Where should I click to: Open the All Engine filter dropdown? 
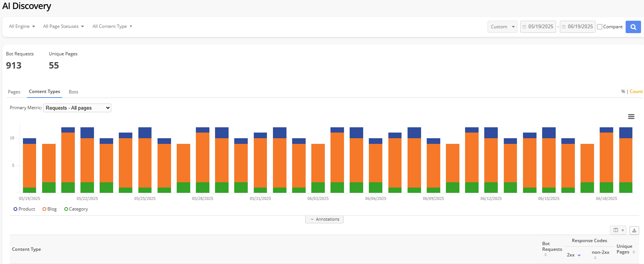(x=22, y=26)
